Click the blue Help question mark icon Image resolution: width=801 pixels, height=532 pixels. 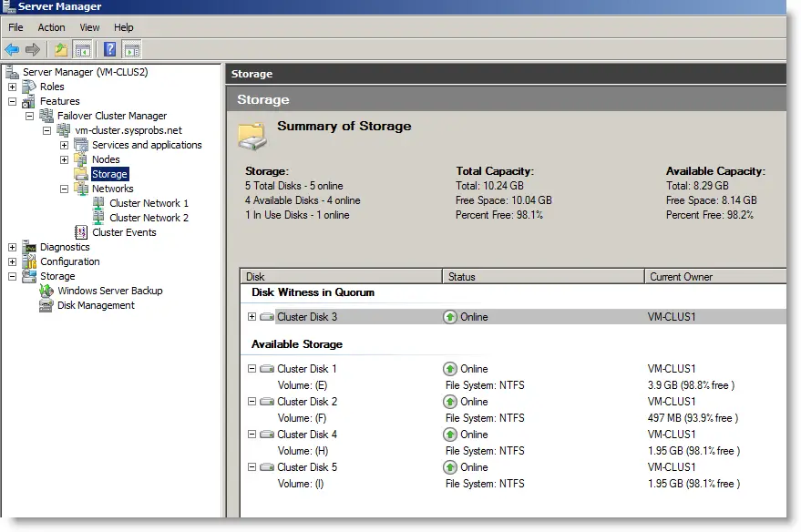click(x=110, y=49)
